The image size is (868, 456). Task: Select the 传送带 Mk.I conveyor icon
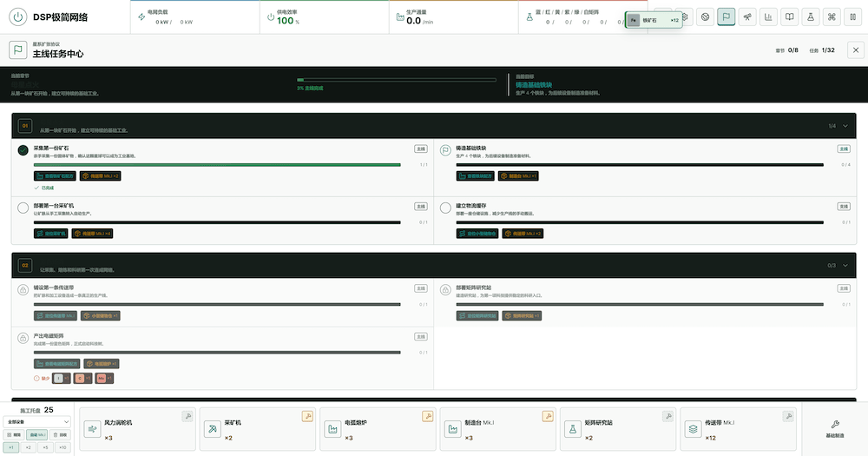pyautogui.click(x=693, y=429)
